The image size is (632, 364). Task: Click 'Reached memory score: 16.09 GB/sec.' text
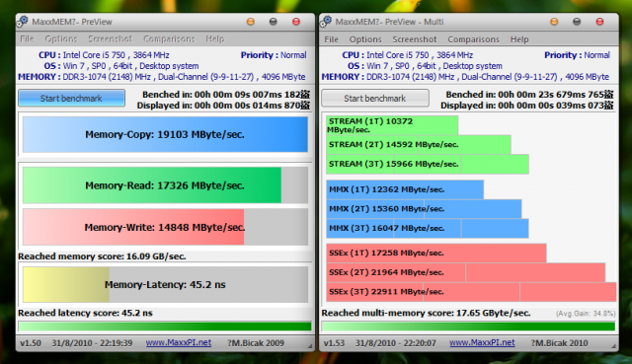point(102,256)
